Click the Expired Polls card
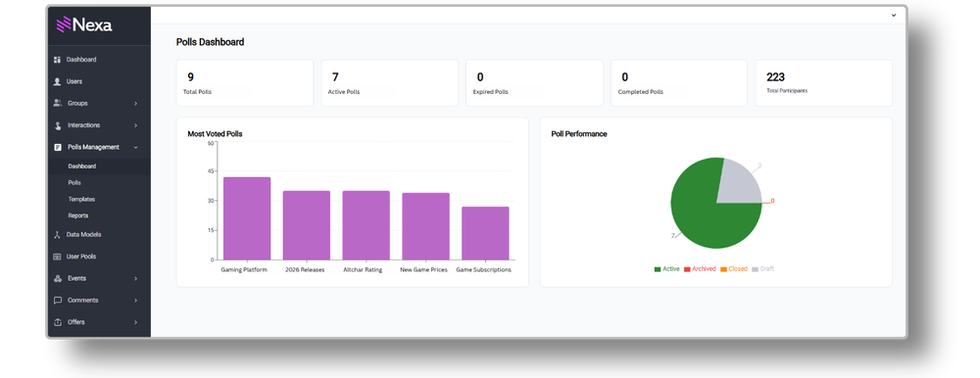This screenshot has width=980, height=378. pos(534,83)
